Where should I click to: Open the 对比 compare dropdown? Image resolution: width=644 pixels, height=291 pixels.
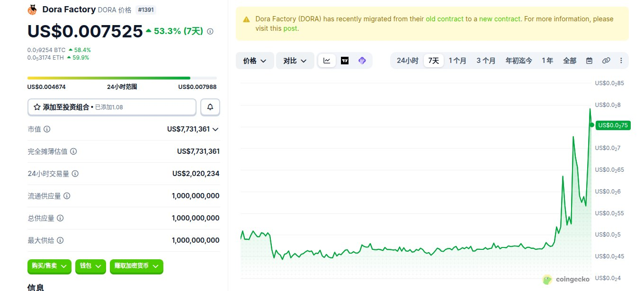pyautogui.click(x=295, y=61)
